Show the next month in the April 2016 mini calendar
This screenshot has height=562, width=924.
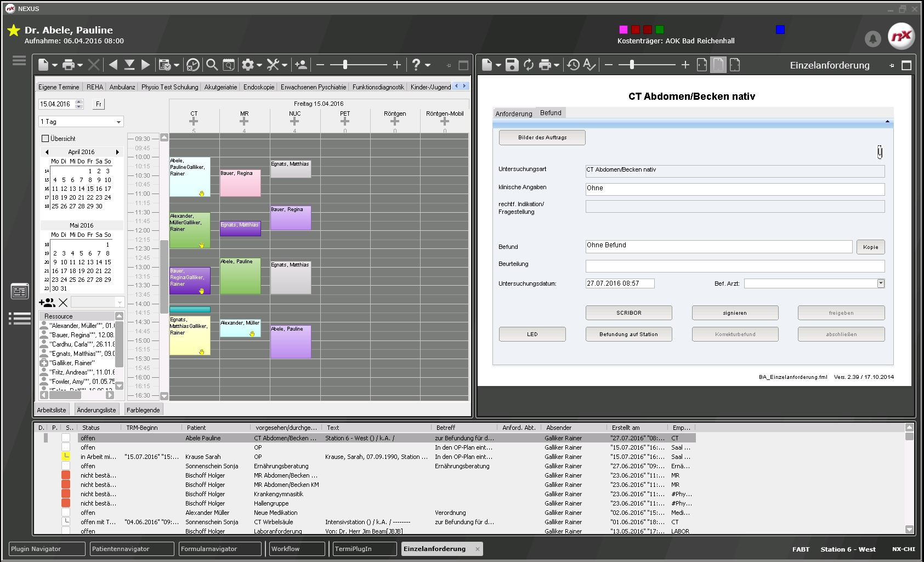pos(117,152)
